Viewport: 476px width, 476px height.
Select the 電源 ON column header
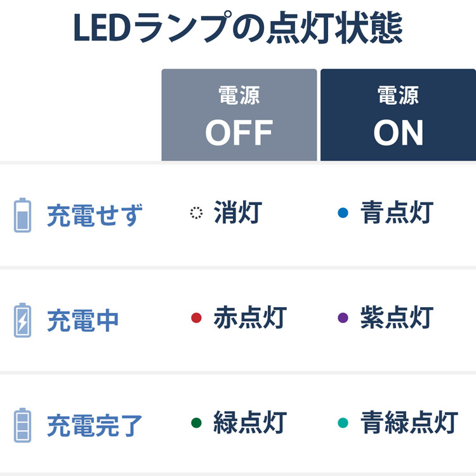tap(399, 115)
